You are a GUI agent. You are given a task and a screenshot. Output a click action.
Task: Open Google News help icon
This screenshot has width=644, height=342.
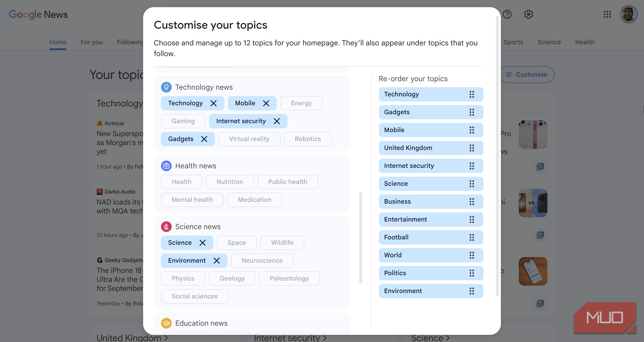[507, 15]
